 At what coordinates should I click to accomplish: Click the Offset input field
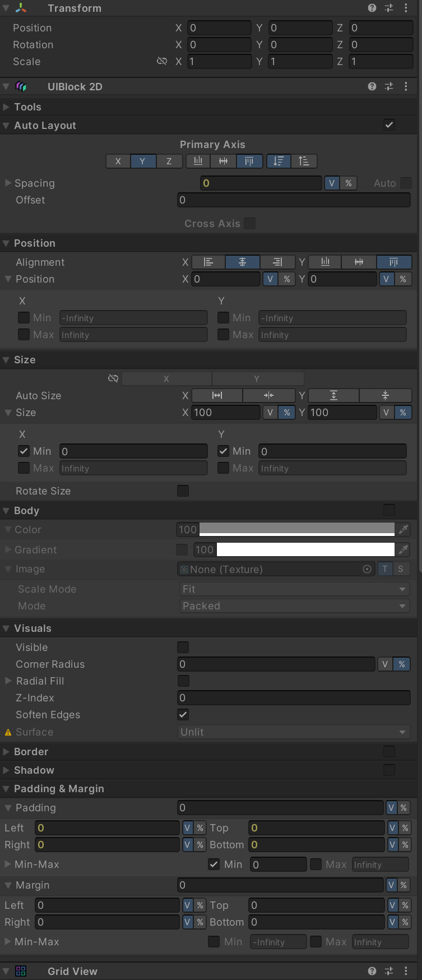(x=294, y=200)
